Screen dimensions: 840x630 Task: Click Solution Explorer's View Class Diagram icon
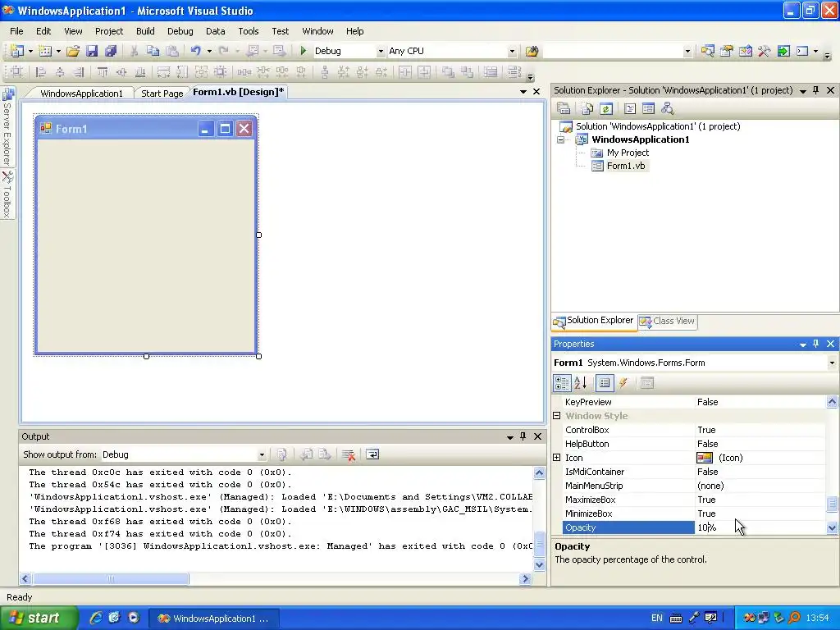point(668,109)
